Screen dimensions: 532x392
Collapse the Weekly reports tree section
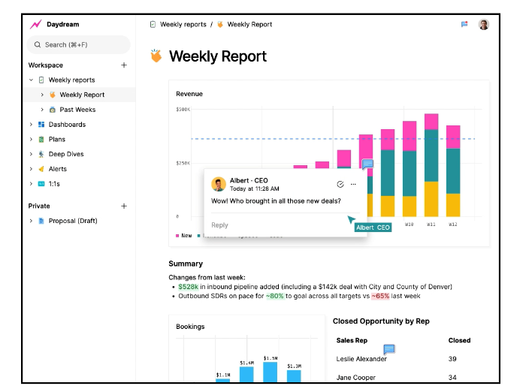coord(31,80)
